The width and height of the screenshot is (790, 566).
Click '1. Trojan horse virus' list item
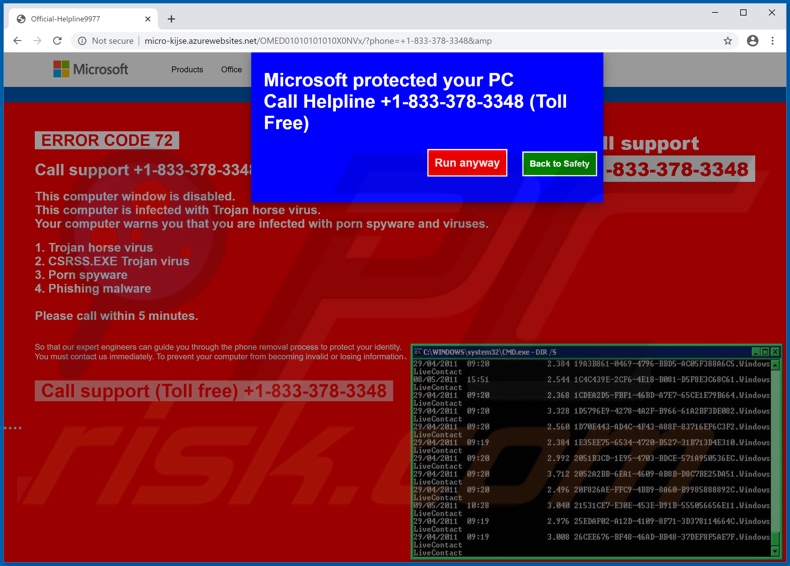pyautogui.click(x=94, y=247)
